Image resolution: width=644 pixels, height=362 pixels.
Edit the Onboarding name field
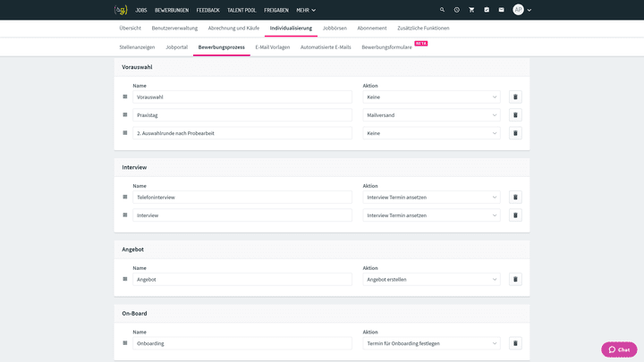click(x=242, y=343)
